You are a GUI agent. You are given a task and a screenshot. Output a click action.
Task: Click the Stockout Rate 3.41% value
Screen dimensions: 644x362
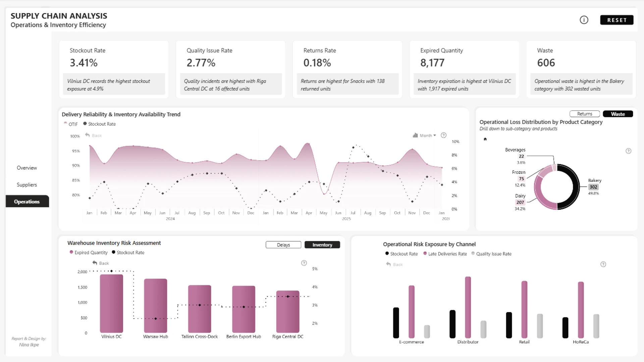tap(84, 63)
